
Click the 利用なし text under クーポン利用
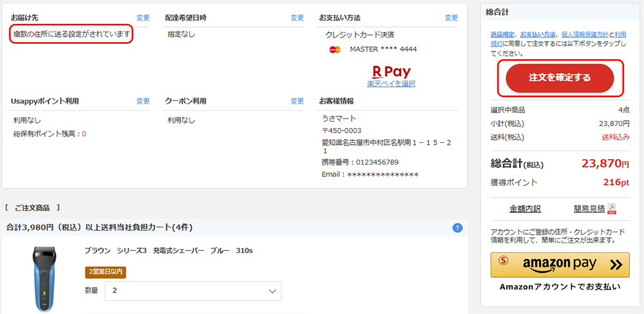tap(181, 120)
